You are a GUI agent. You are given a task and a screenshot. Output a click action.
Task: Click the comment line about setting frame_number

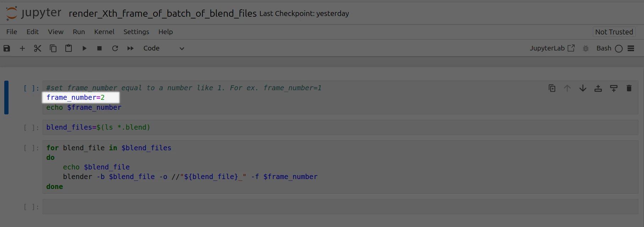tap(184, 88)
